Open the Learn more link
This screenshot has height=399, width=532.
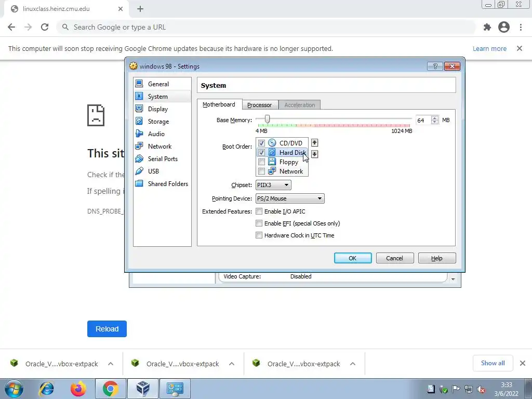[489, 48]
